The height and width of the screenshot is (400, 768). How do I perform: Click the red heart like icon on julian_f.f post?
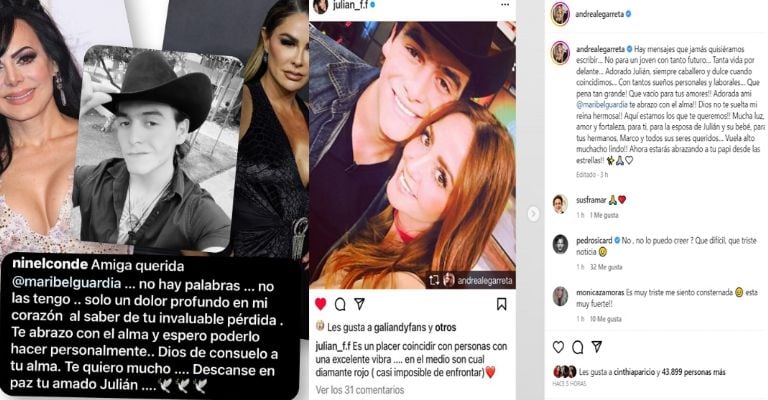coord(321,304)
